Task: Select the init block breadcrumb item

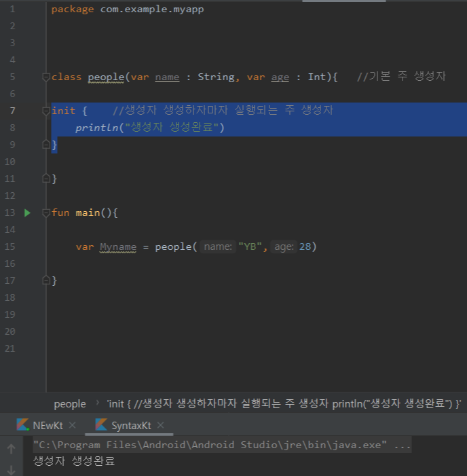Action: pyautogui.click(x=284, y=404)
